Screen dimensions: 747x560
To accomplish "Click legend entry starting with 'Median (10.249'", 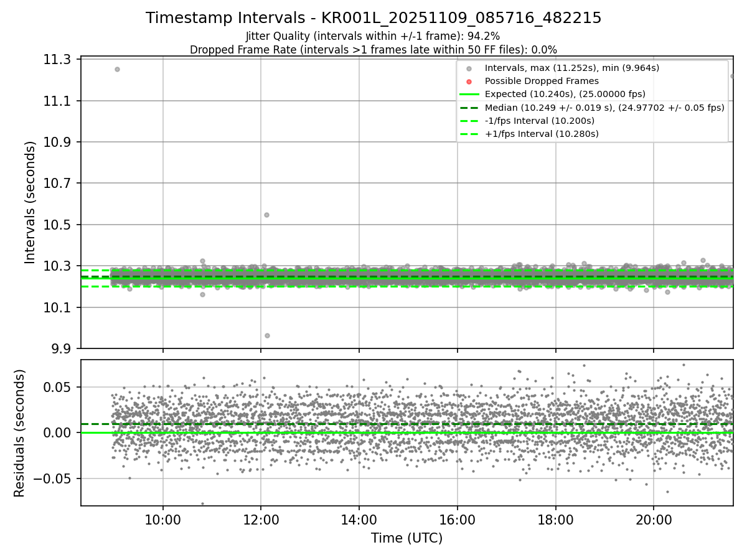I will point(604,107).
